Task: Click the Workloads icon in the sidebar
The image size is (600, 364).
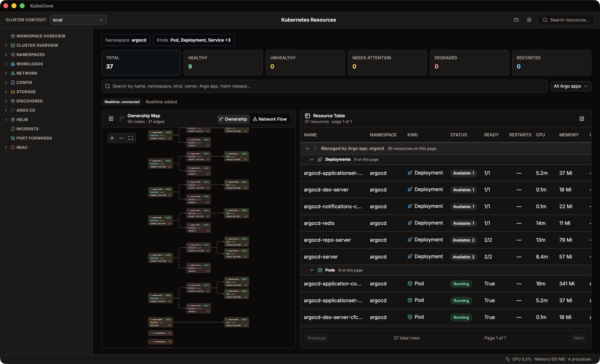Action: coord(13,64)
